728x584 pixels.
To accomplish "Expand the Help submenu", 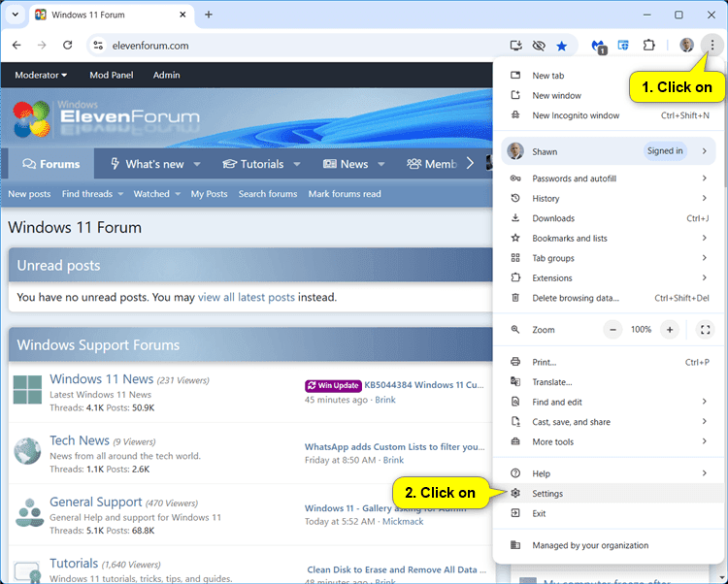I will (x=609, y=473).
